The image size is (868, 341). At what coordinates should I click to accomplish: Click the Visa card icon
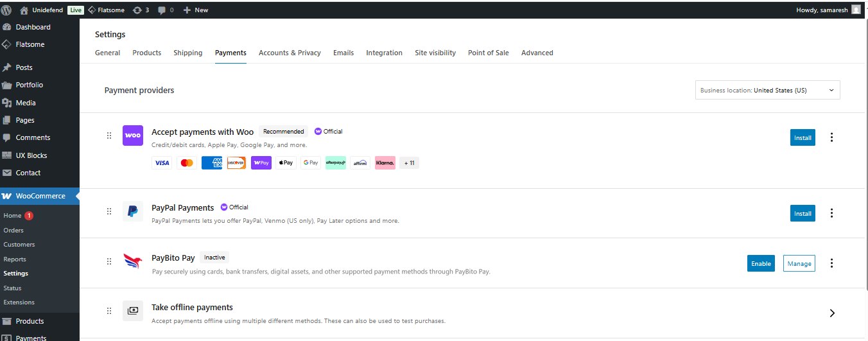162,163
